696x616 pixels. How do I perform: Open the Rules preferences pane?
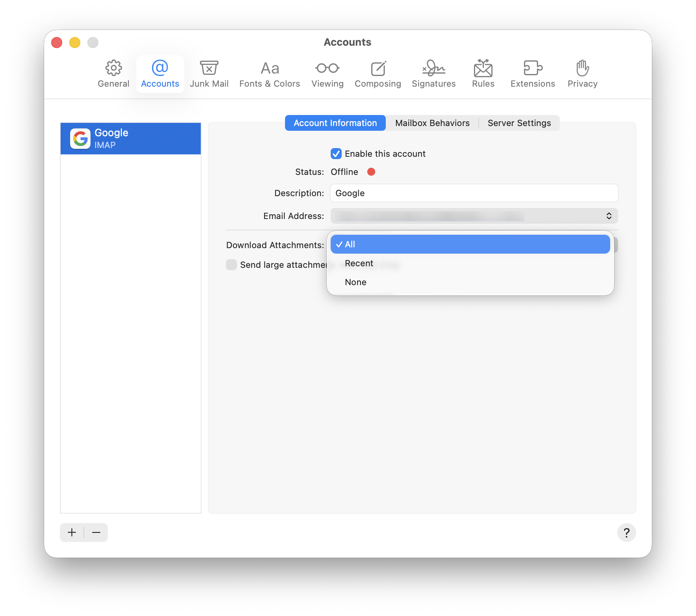click(x=483, y=74)
